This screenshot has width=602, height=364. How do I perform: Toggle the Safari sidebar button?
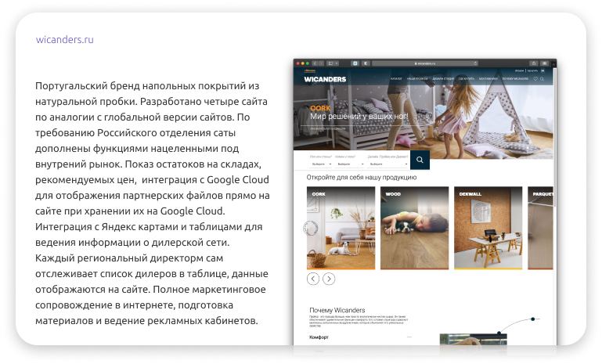pos(330,63)
